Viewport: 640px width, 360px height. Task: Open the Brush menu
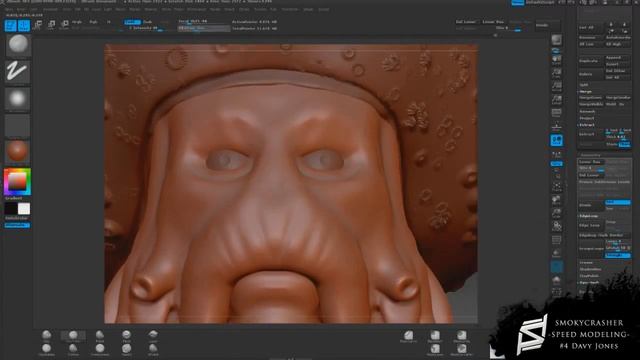coord(21,9)
